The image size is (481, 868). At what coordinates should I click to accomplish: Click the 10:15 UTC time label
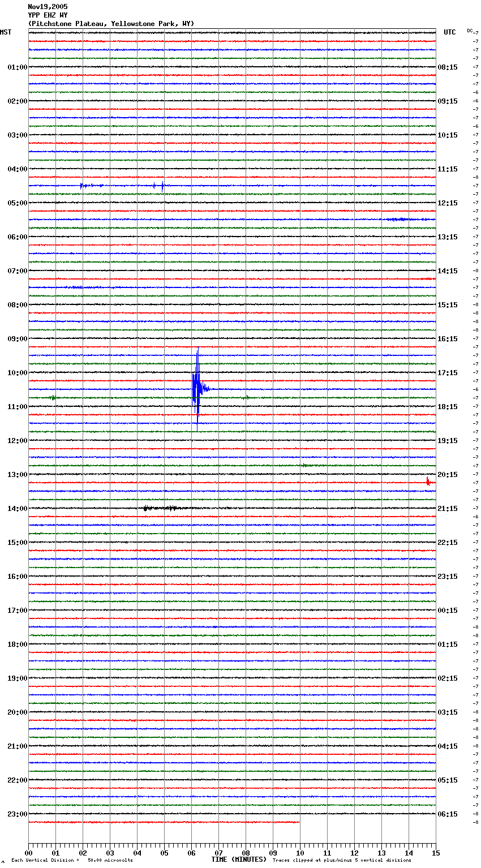click(448, 135)
